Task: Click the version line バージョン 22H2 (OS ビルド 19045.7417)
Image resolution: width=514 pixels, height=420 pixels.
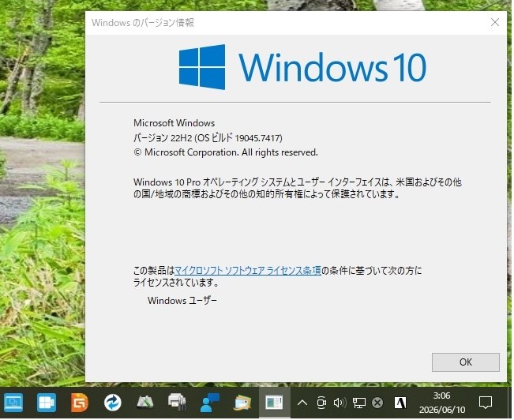Action: point(208,138)
